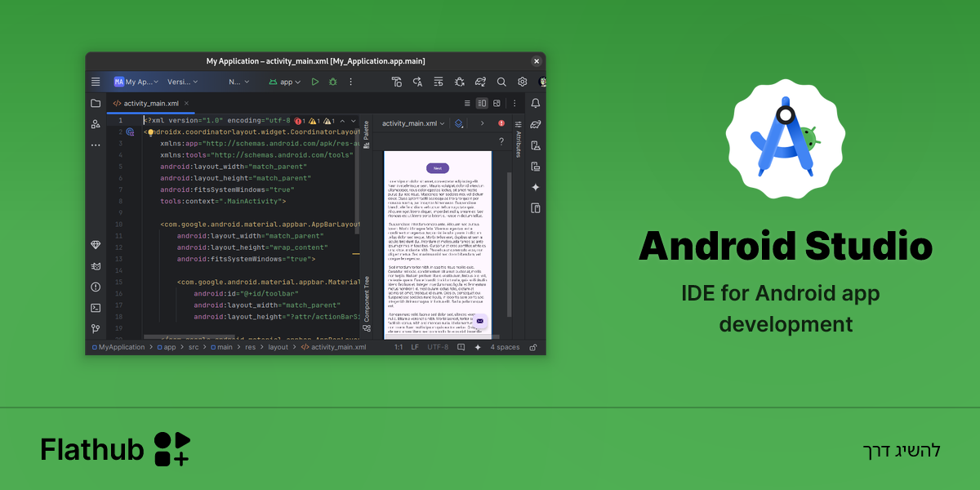Open editor tab options vertical dots
Image resolution: width=980 pixels, height=490 pixels.
pyautogui.click(x=515, y=104)
